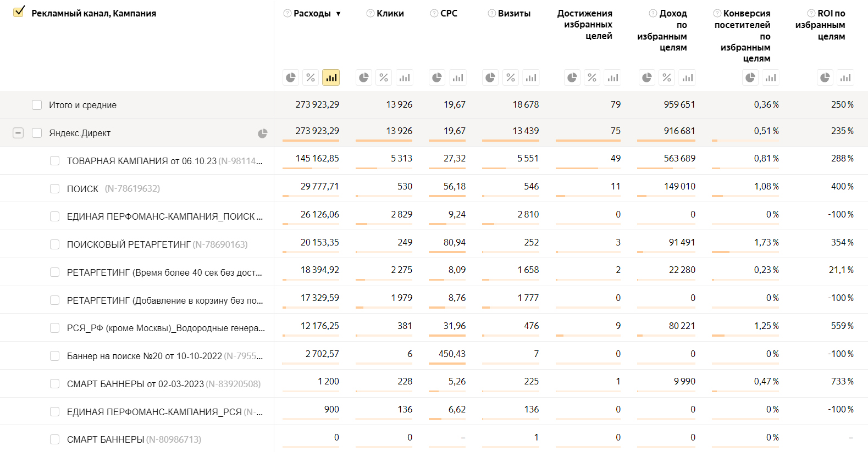Click the Яндекс.Директ channel name
Screen dimensions: 868x452
(80, 133)
